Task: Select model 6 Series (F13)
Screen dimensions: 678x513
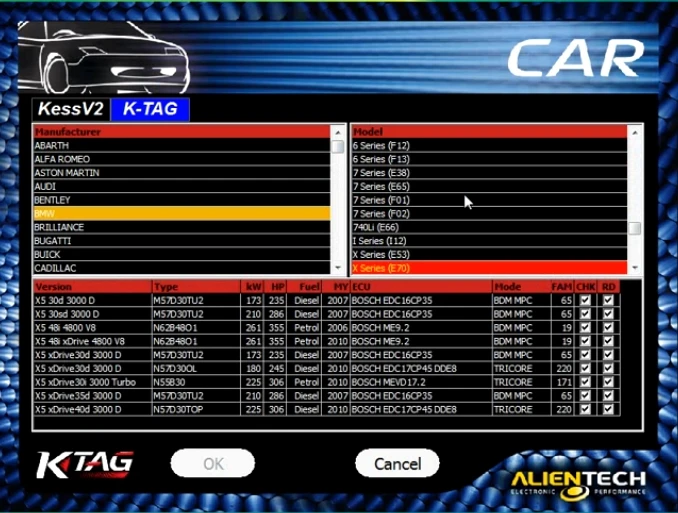Action: [489, 159]
